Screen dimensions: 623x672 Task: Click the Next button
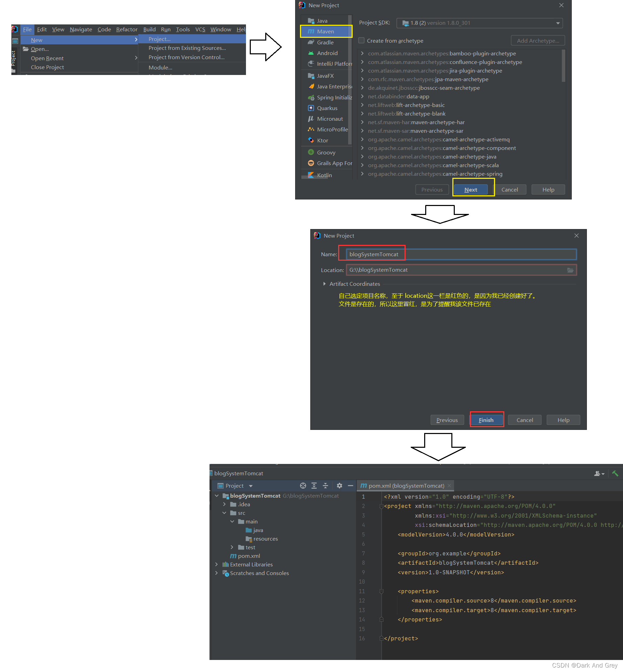point(471,189)
